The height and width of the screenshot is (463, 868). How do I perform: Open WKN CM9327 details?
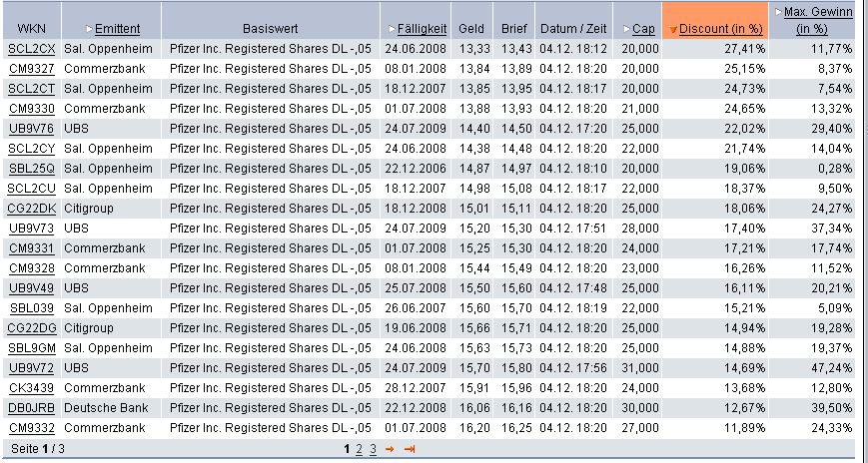32,69
